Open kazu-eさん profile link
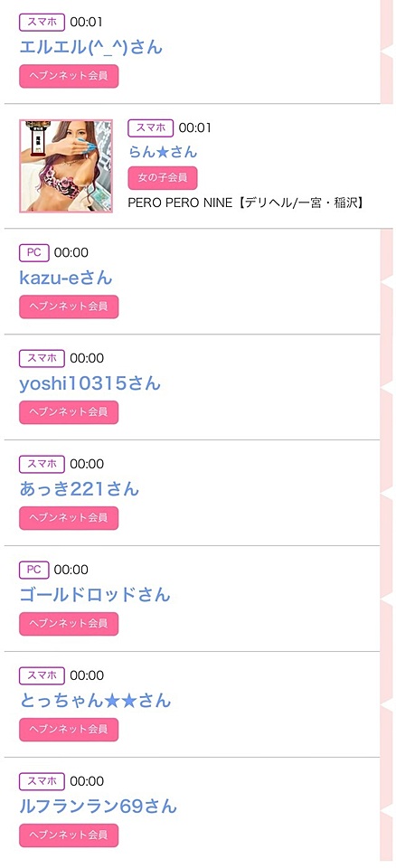The image size is (396, 868). click(x=65, y=278)
